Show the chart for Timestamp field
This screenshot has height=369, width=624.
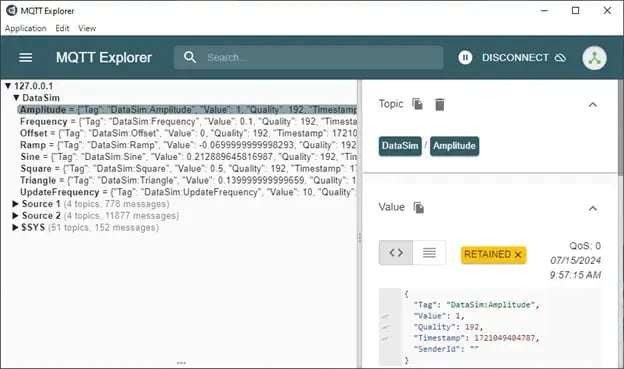pos(385,339)
